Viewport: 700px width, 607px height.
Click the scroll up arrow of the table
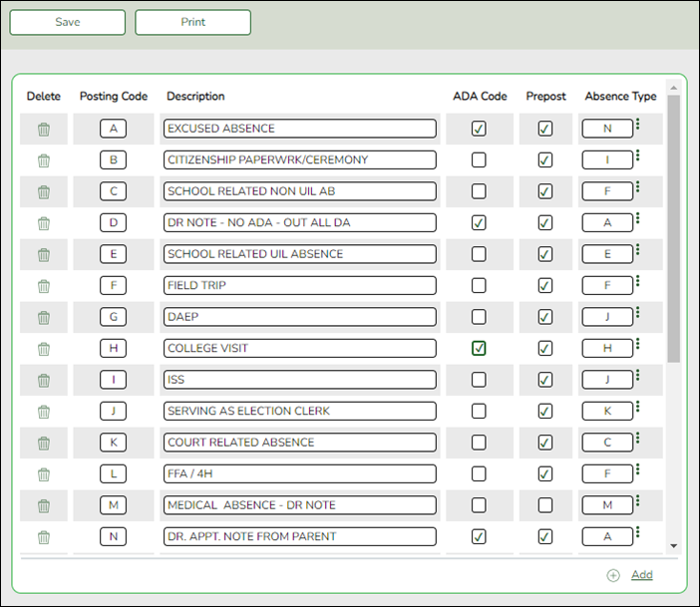pyautogui.click(x=674, y=88)
